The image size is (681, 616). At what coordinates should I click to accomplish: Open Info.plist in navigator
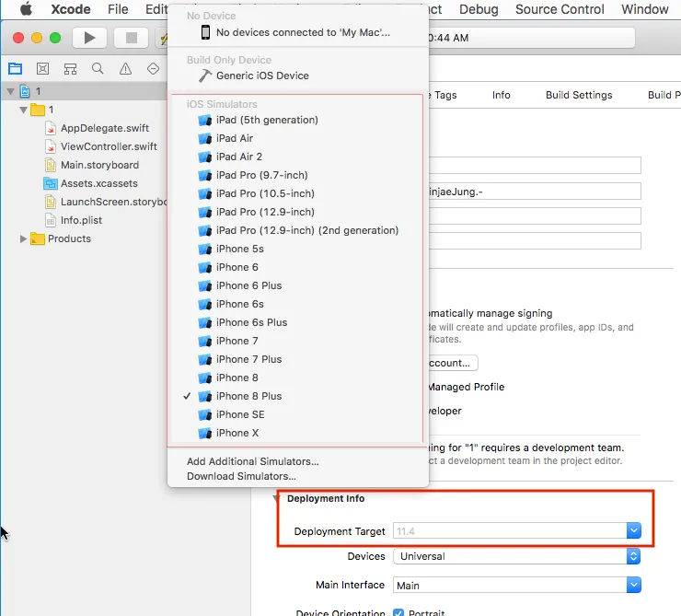pyautogui.click(x=81, y=220)
